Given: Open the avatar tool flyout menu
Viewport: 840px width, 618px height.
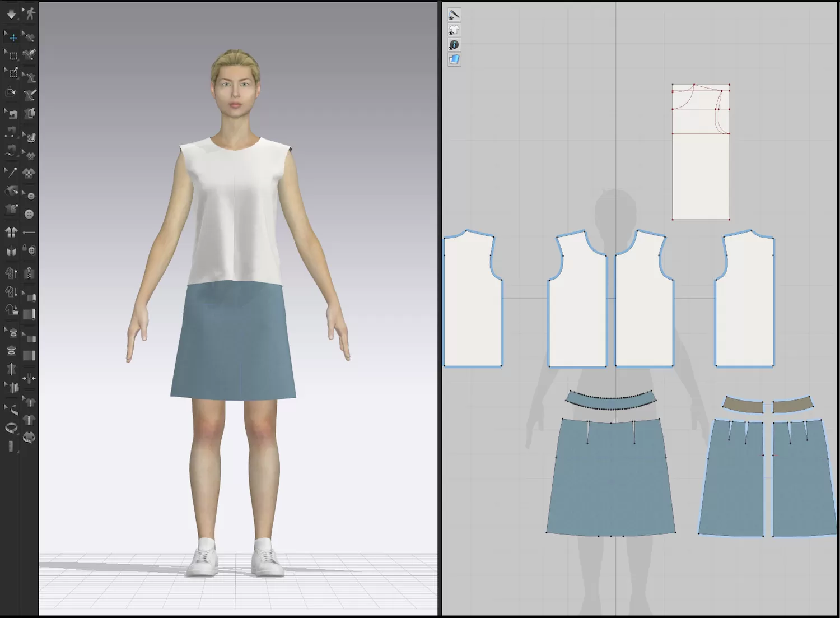Looking at the screenshot, I should (x=24, y=10).
